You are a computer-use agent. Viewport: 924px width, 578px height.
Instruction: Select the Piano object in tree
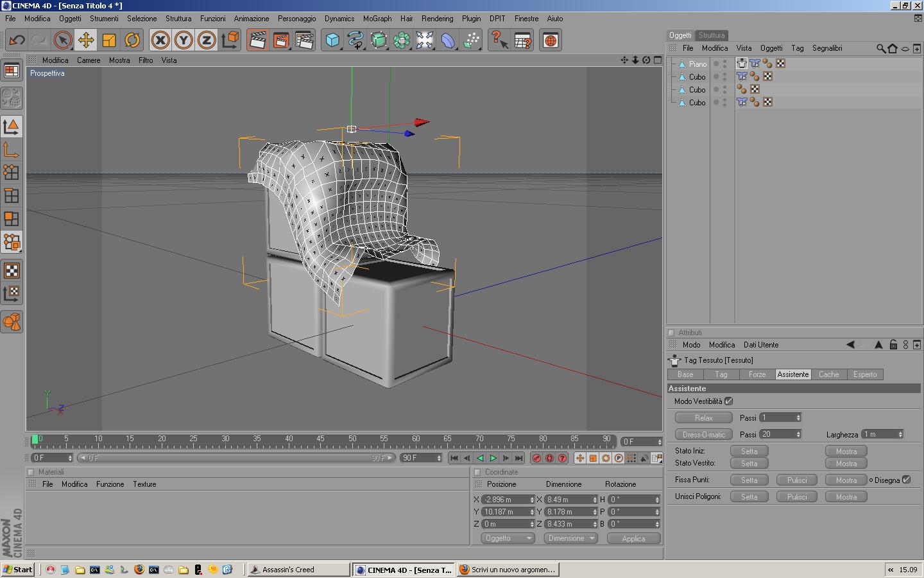(697, 64)
